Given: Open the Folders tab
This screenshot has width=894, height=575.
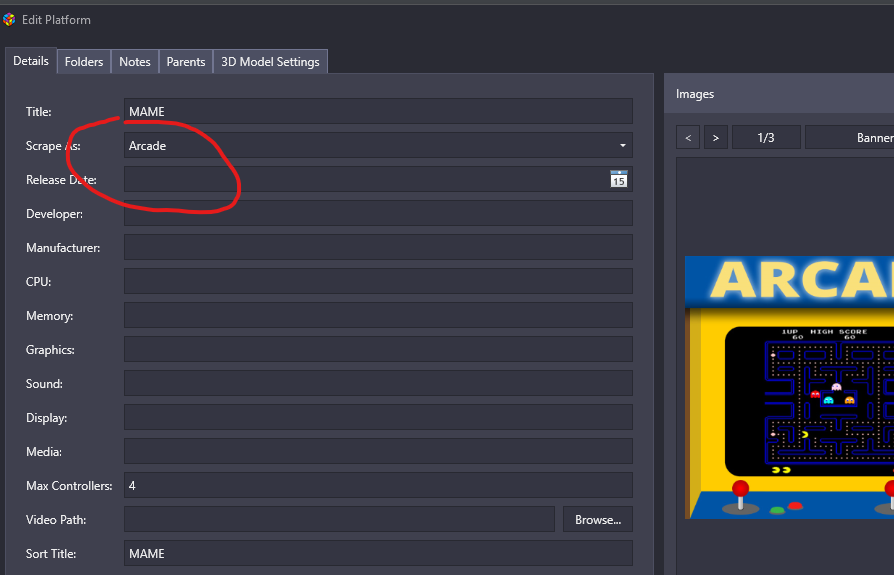Looking at the screenshot, I should click(84, 62).
